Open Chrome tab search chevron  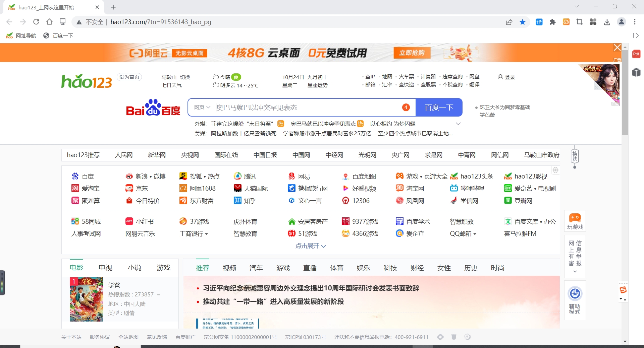click(577, 6)
